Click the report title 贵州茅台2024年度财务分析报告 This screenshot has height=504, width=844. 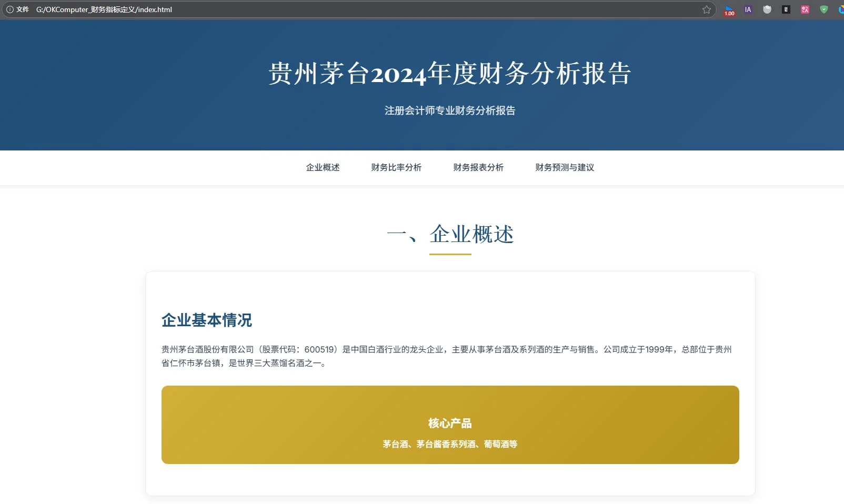coord(450,73)
